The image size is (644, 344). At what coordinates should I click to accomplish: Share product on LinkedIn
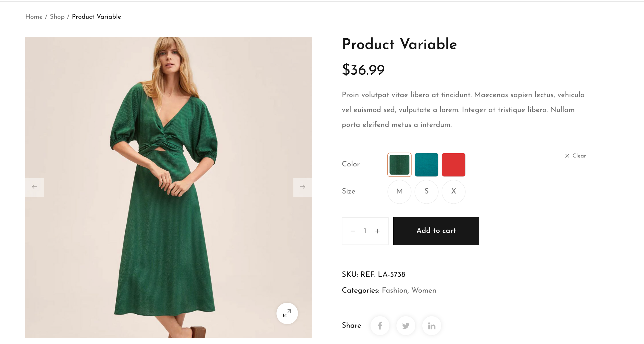pyautogui.click(x=432, y=326)
